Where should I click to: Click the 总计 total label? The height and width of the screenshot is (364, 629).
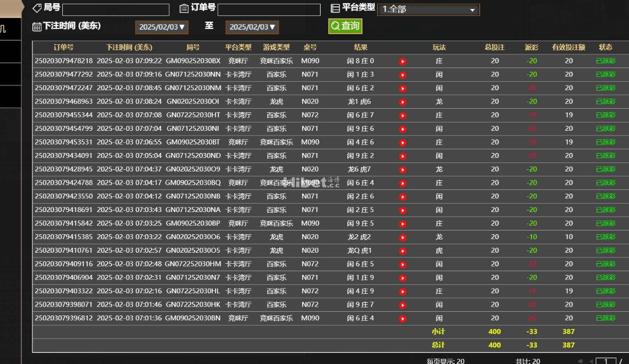click(x=438, y=345)
